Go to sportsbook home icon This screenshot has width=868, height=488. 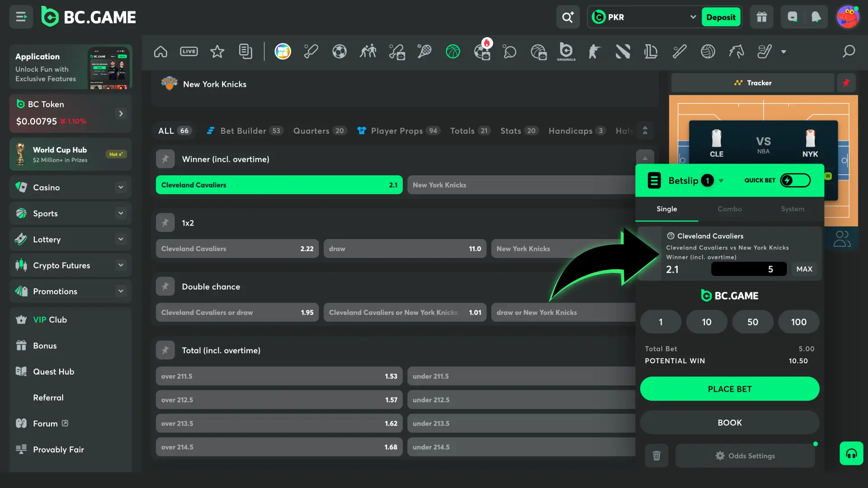(x=160, y=52)
